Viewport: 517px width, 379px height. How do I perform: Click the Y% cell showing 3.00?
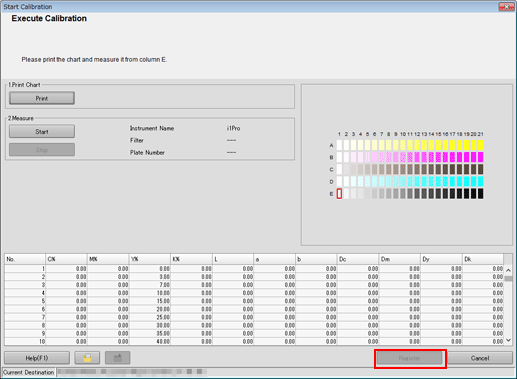[x=150, y=277]
